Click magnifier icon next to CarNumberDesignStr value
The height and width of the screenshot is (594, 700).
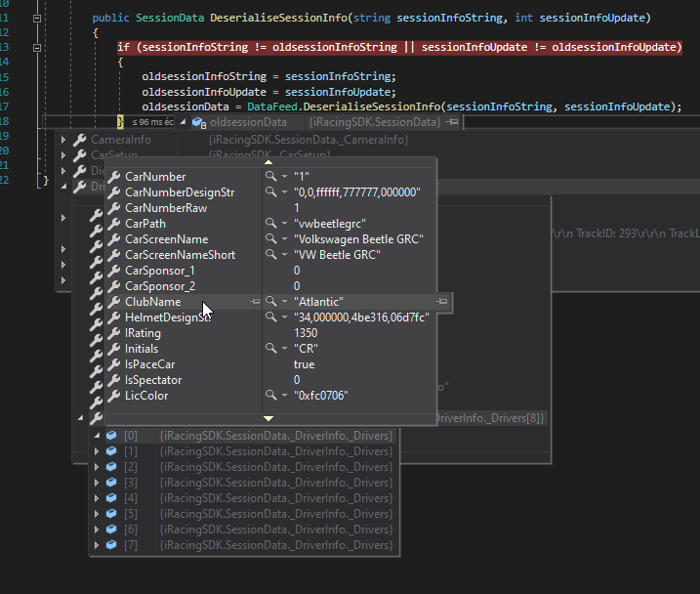pyautogui.click(x=270, y=191)
